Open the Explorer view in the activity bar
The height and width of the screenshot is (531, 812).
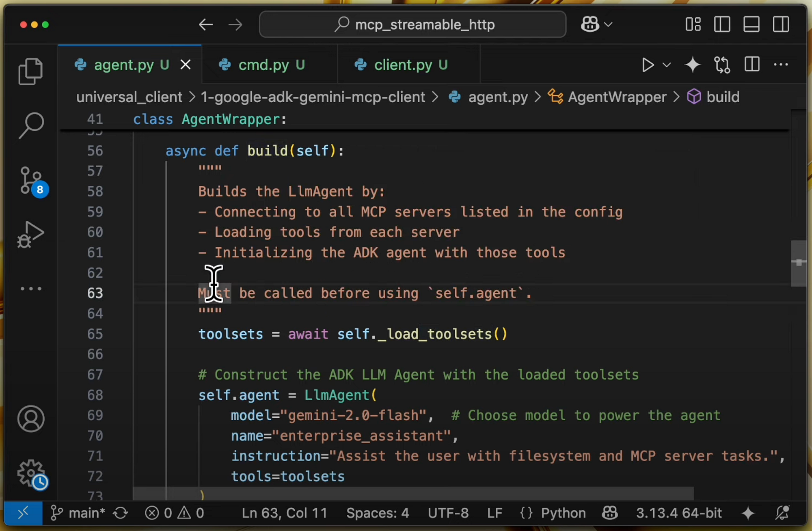click(30, 71)
